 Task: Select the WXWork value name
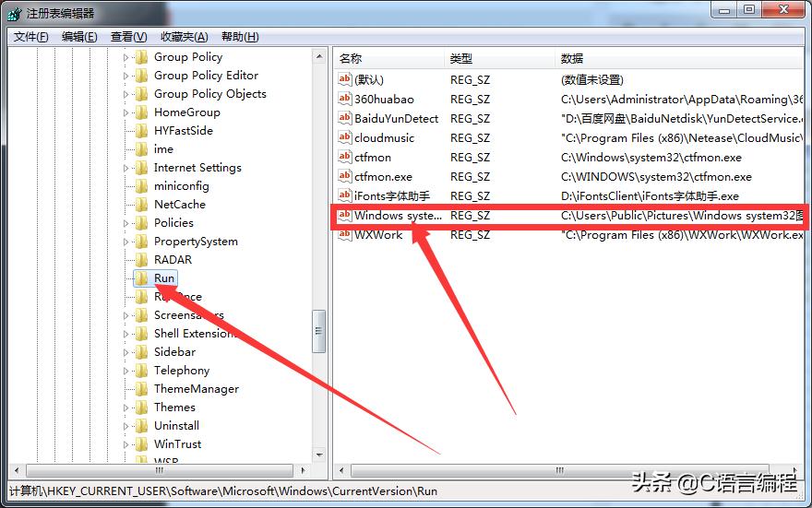point(378,235)
